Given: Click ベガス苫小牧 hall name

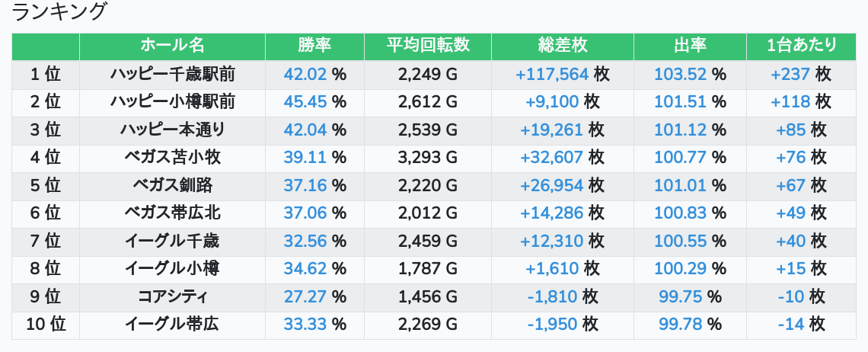Looking at the screenshot, I should [172, 157].
